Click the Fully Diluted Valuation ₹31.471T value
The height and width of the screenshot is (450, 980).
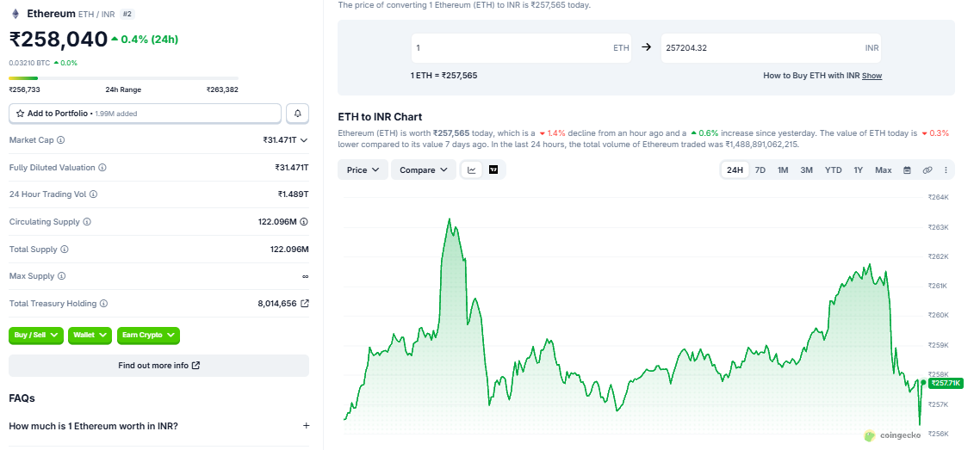pos(292,168)
